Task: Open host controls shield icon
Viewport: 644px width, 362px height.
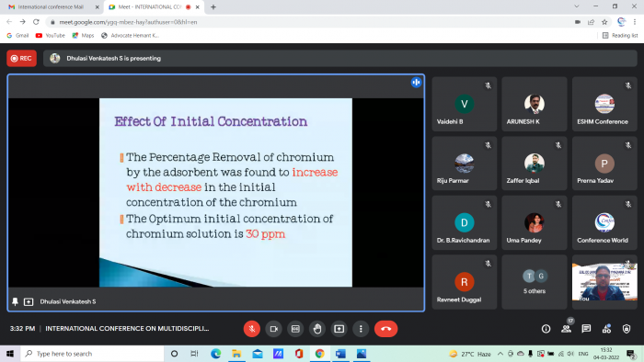Action: coord(627,329)
